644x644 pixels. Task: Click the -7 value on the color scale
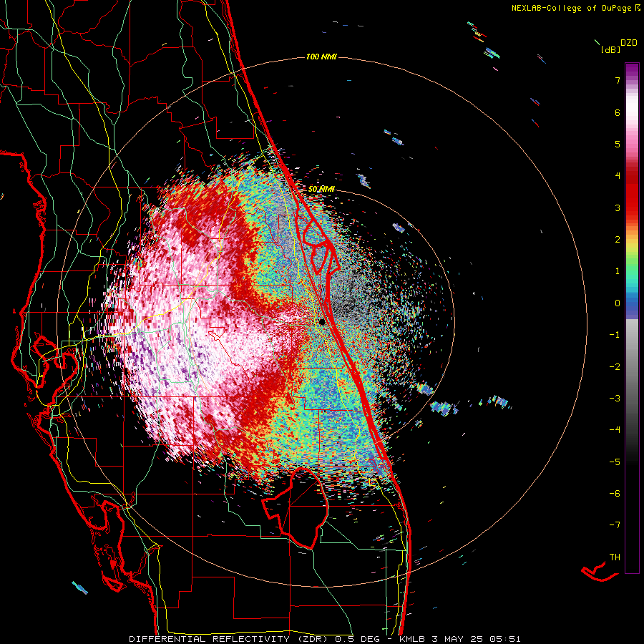615,525
